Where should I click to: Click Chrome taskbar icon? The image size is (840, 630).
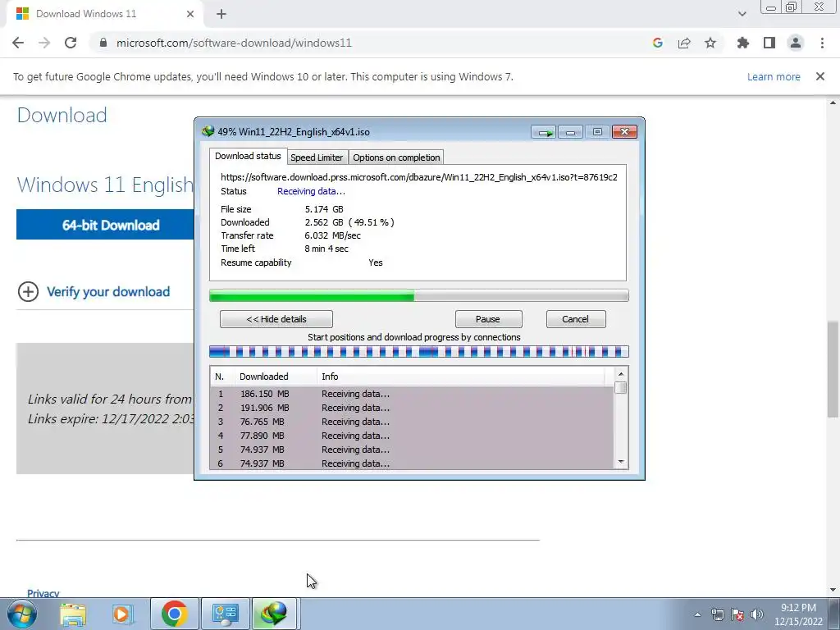[x=175, y=614]
